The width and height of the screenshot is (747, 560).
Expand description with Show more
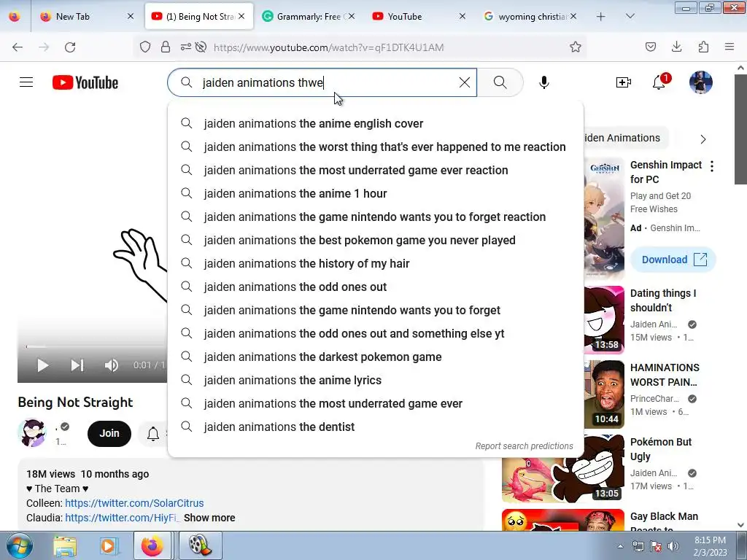(209, 518)
